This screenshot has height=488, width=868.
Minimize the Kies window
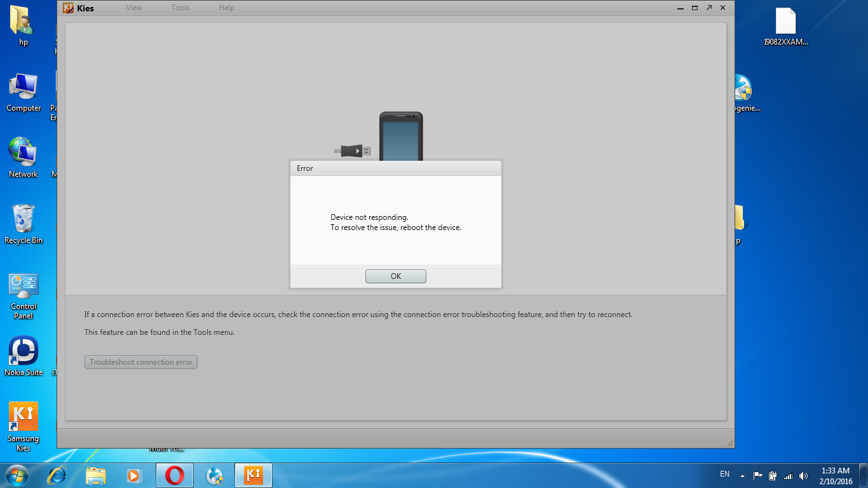[679, 8]
